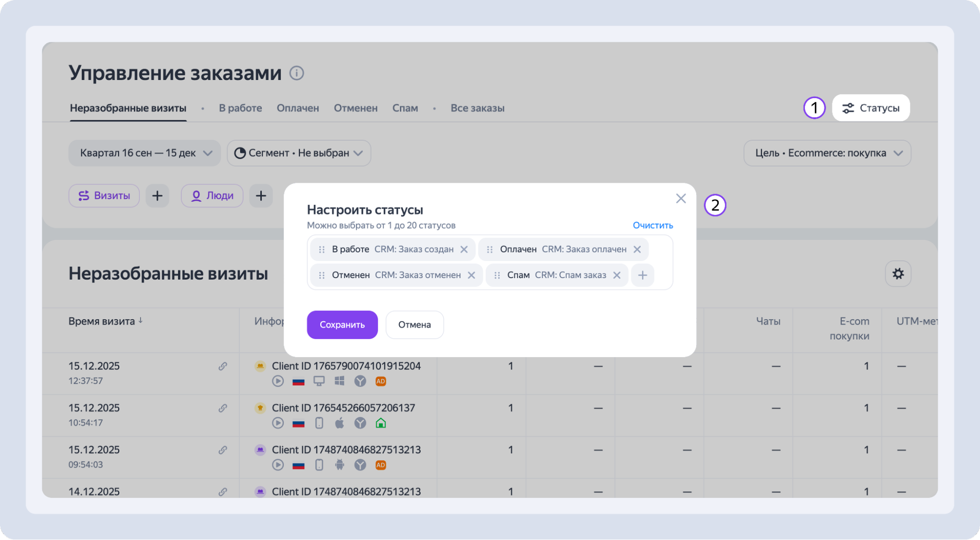980x540 pixels.
Task: Click the Статусы settings button
Action: coord(871,108)
